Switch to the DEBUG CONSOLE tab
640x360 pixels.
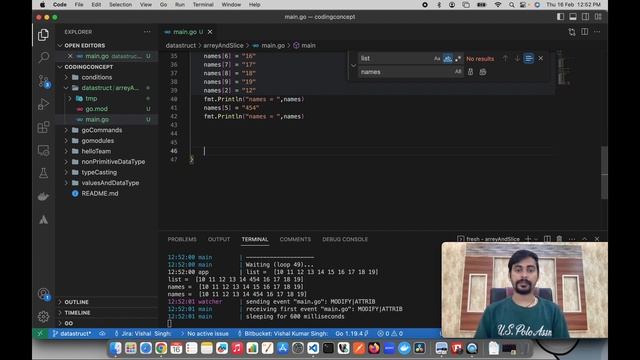tap(345, 239)
